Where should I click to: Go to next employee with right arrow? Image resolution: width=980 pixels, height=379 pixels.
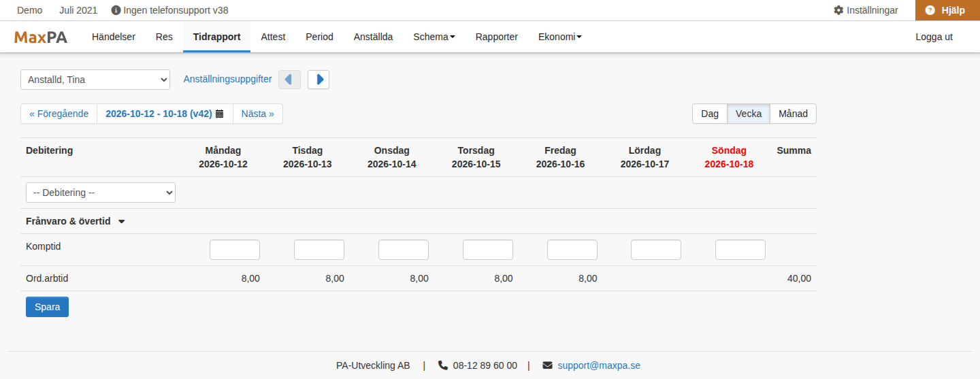[x=318, y=80]
